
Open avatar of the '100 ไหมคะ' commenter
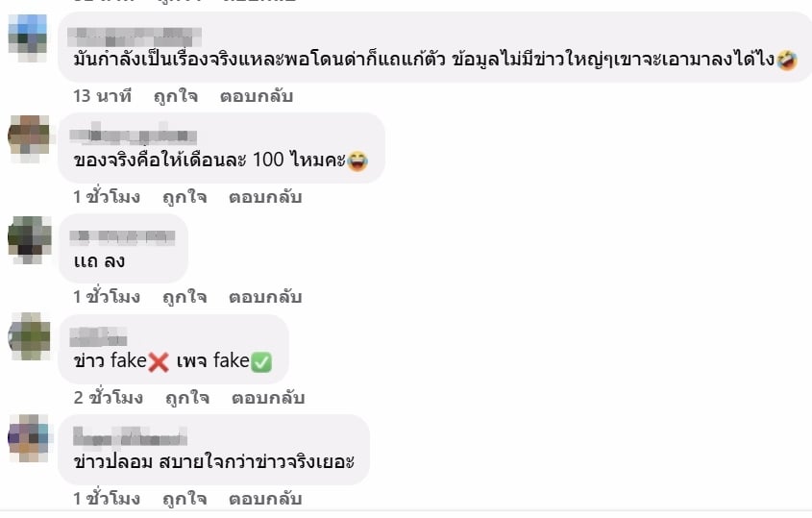tap(29, 138)
